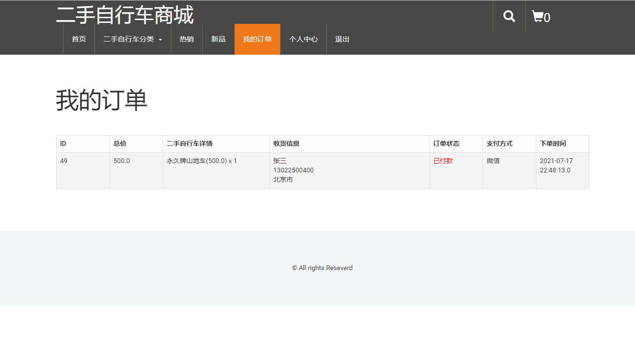Click the order ID 49 cell
The height and width of the screenshot is (364, 635).
coord(63,160)
